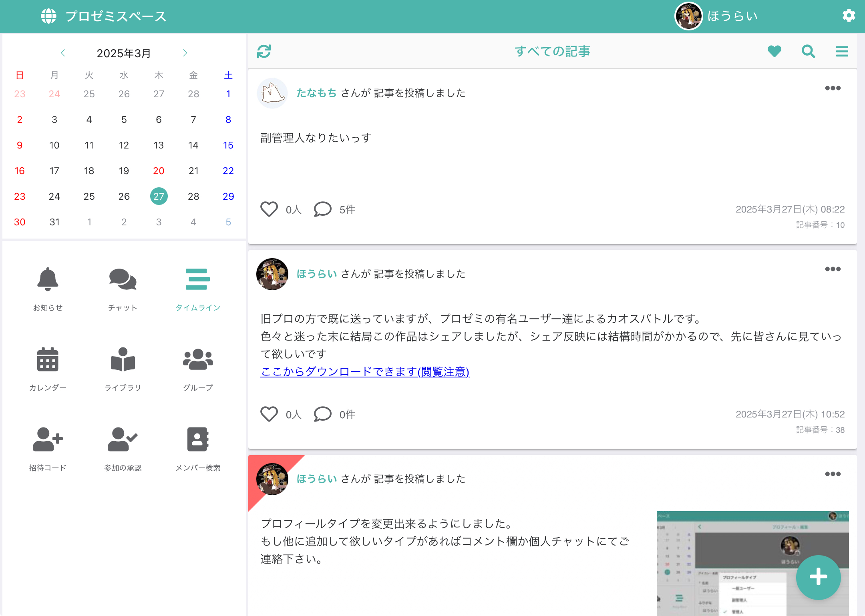This screenshot has width=865, height=616.
Task: Select March 12 Wednesday in calendar
Action: (124, 145)
